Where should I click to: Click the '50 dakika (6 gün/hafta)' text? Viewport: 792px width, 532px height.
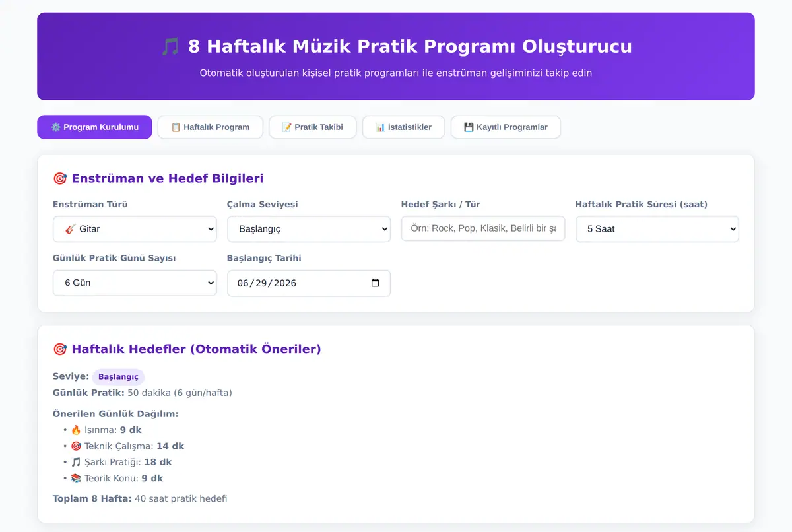tap(180, 393)
